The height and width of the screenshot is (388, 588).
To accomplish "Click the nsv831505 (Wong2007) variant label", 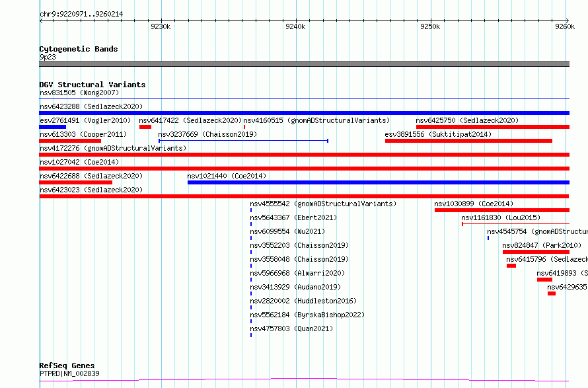I will pyautogui.click(x=79, y=93).
